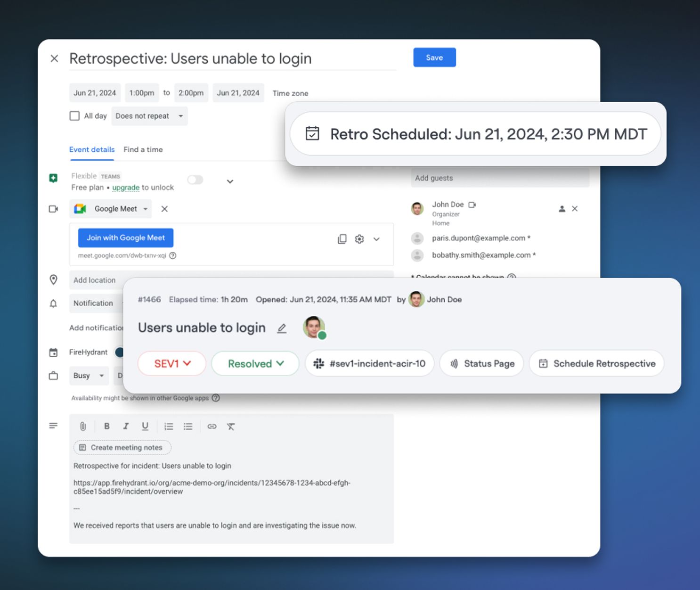The width and height of the screenshot is (700, 590).
Task: Click help icon beside Meet link
Action: pos(173,255)
